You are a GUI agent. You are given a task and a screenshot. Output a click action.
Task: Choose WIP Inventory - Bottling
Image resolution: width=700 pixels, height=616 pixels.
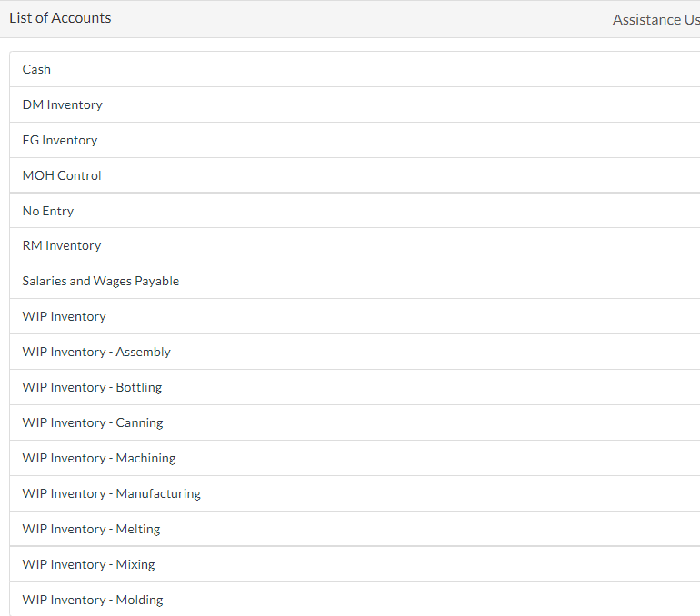(x=355, y=387)
